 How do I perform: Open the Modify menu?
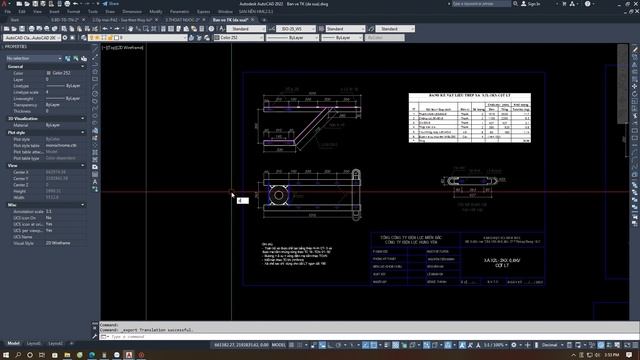[156, 12]
